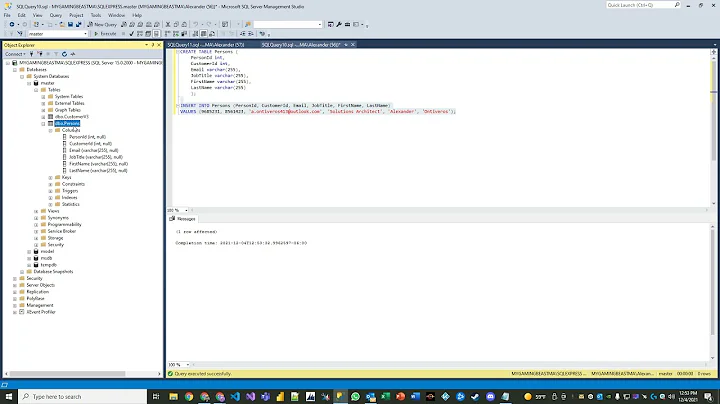Expand the Keys folder under dbo.Persons
This screenshot has width=720, height=404.
point(51,177)
